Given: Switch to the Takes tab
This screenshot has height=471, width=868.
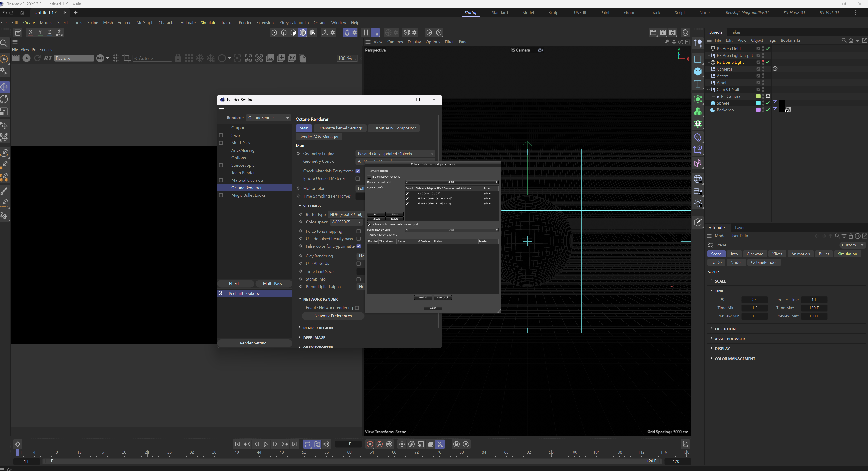Looking at the screenshot, I should point(736,32).
